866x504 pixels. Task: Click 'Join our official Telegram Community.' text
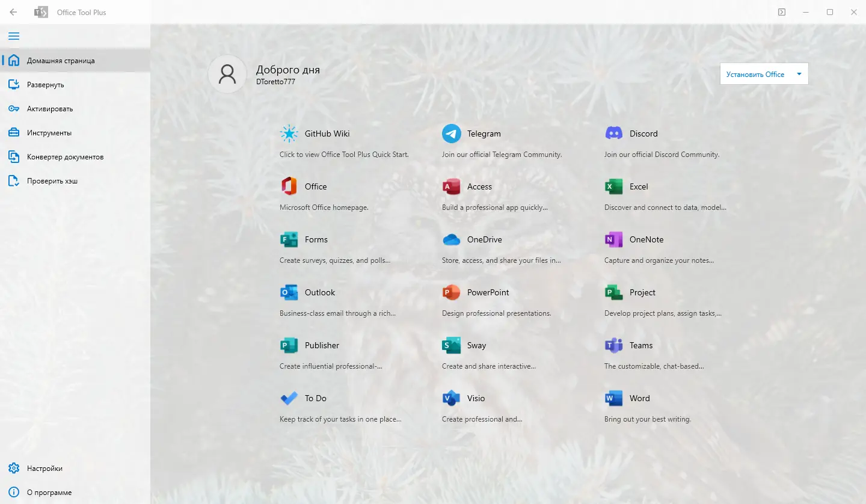point(502,155)
